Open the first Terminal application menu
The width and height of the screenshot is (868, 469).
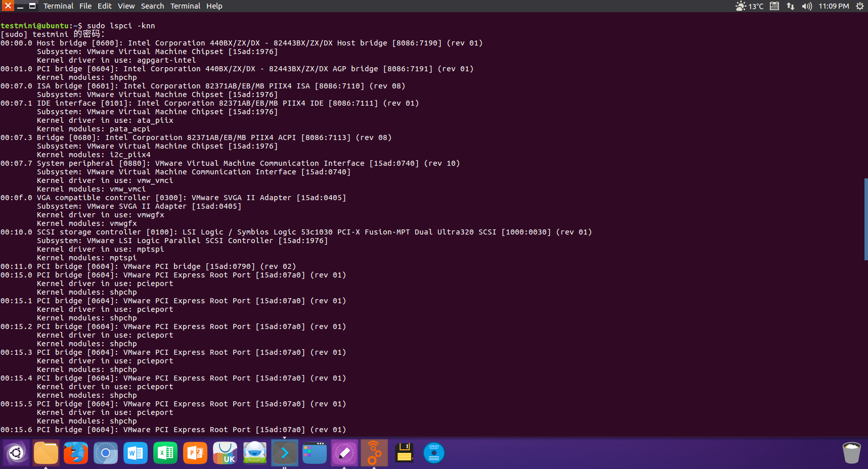58,6
